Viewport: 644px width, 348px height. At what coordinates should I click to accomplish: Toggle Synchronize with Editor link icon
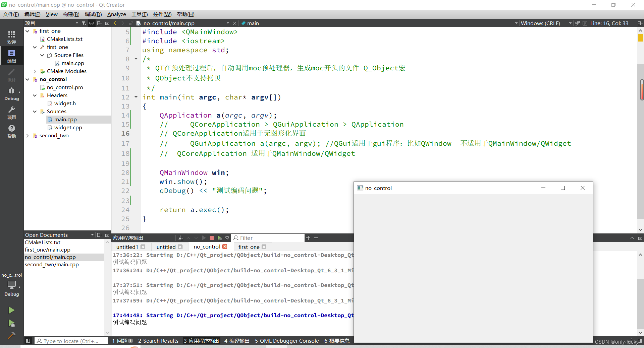point(91,23)
